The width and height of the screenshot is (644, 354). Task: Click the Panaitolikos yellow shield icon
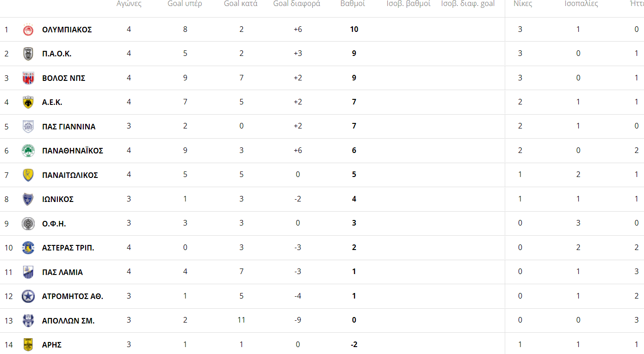point(28,175)
